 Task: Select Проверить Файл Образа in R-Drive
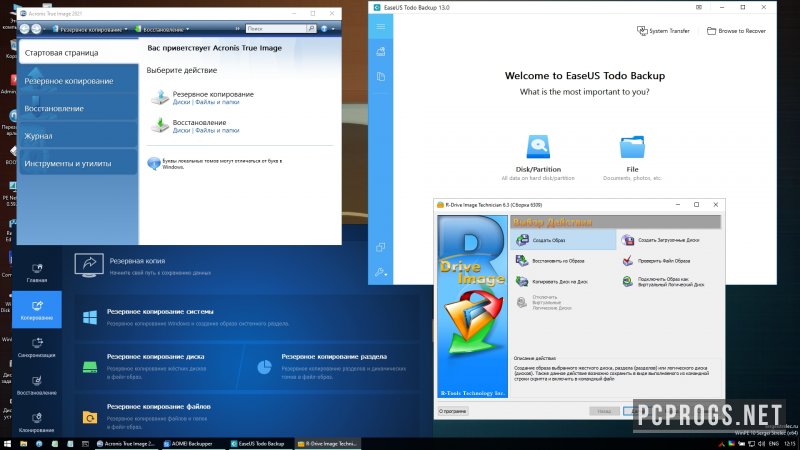(656, 261)
